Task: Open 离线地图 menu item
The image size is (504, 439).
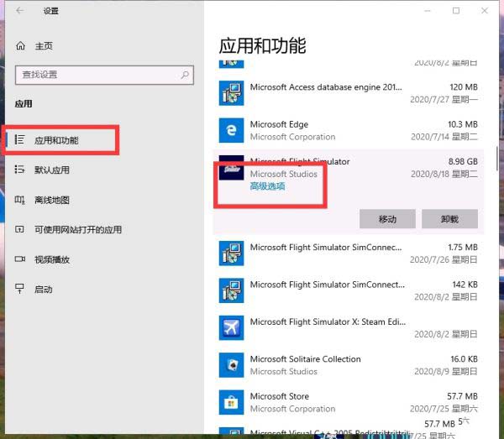Action: [52, 200]
